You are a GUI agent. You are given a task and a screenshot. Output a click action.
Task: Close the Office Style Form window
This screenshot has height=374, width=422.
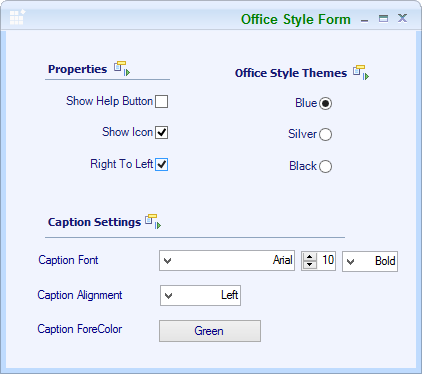point(402,18)
